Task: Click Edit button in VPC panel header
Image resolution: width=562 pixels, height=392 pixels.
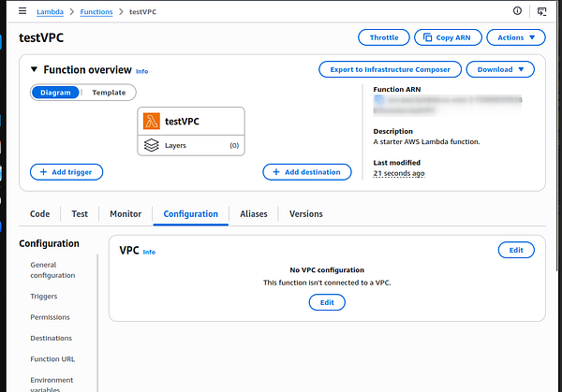Action: click(516, 250)
